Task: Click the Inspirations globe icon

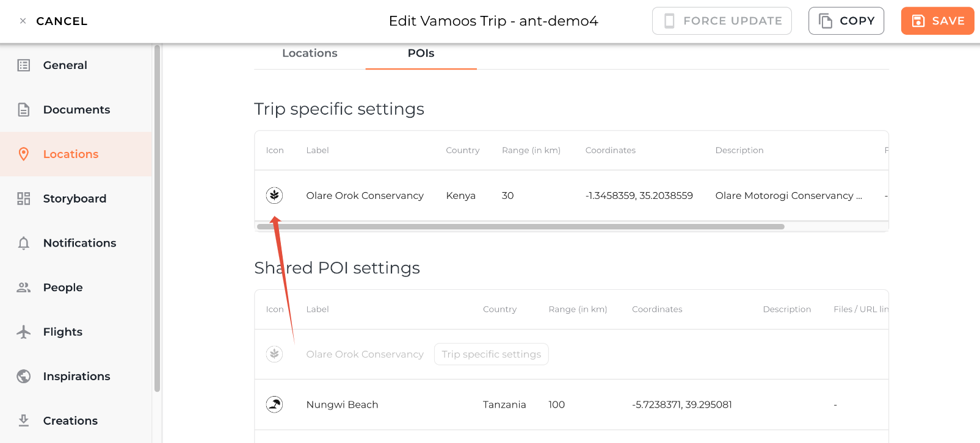Action: 24,376
